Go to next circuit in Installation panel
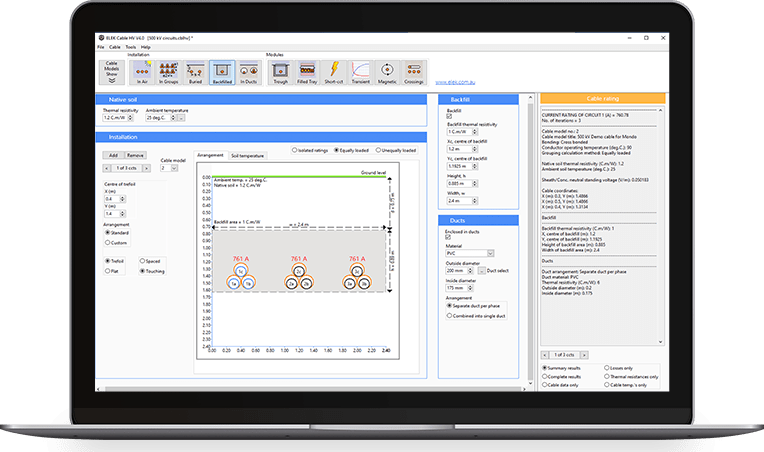Screen dimensions: 764x452 146,168
